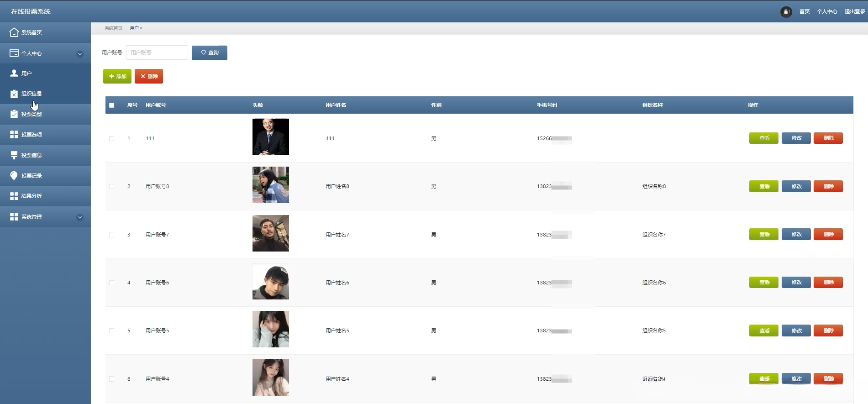Click 退出登录 to log out
Image resolution: width=868 pixels, height=404 pixels.
[x=855, y=12]
